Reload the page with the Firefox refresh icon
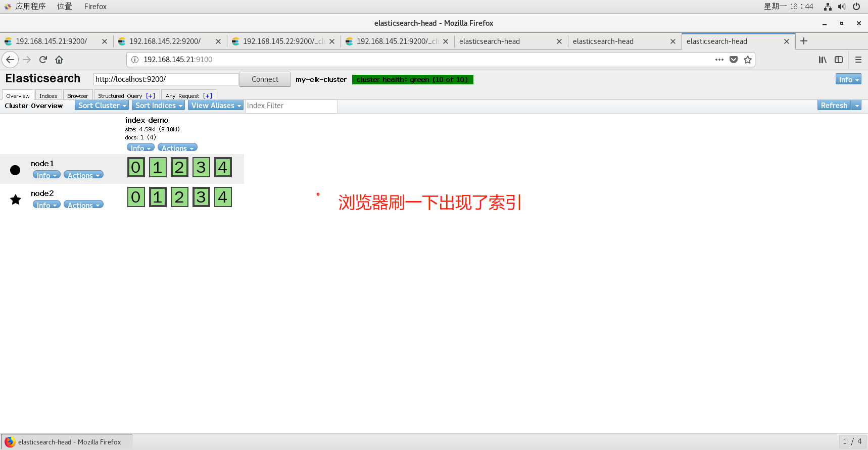 [43, 60]
